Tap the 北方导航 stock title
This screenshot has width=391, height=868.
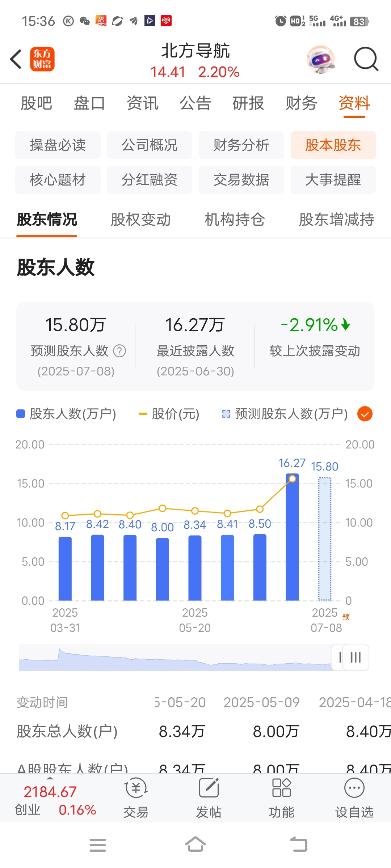tap(195, 51)
